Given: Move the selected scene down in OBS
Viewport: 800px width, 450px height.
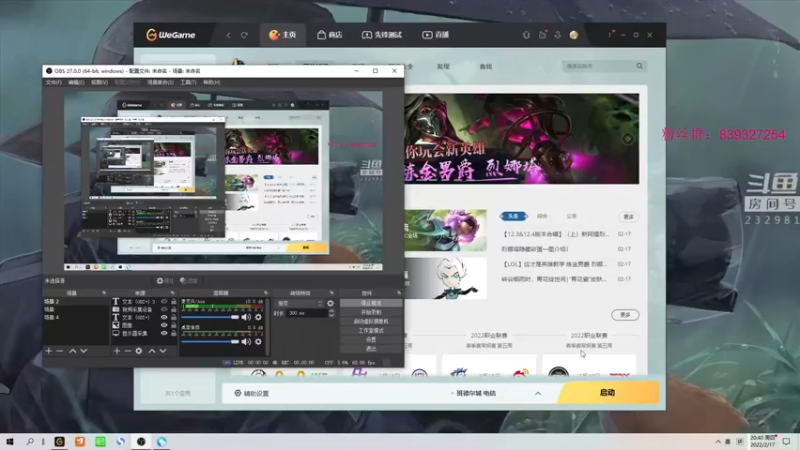Looking at the screenshot, I should [84, 351].
